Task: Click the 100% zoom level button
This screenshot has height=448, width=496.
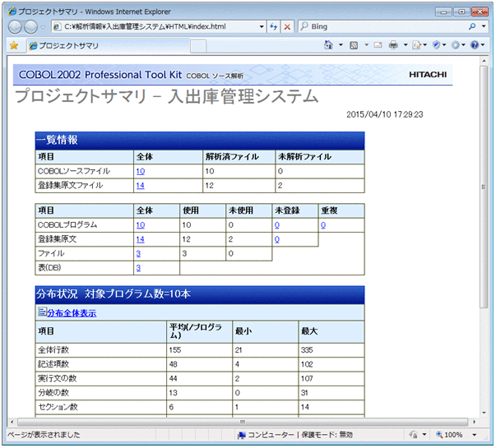Action: pos(449,435)
